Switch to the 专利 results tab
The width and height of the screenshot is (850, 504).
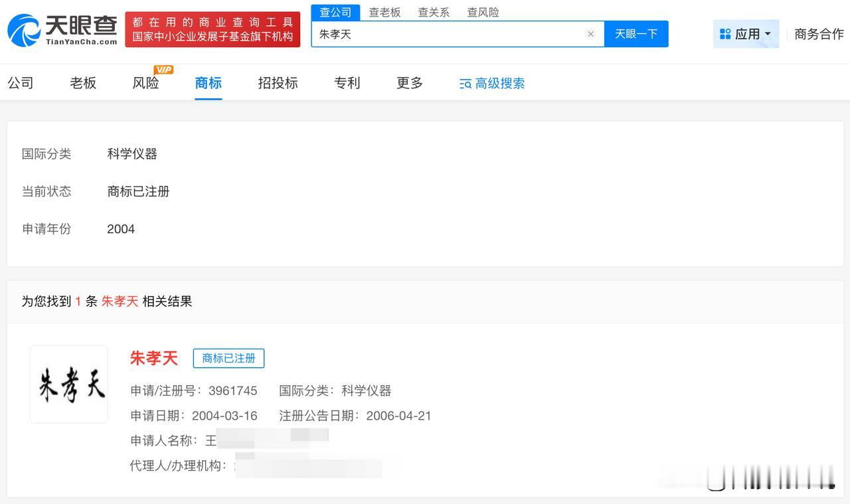point(347,83)
